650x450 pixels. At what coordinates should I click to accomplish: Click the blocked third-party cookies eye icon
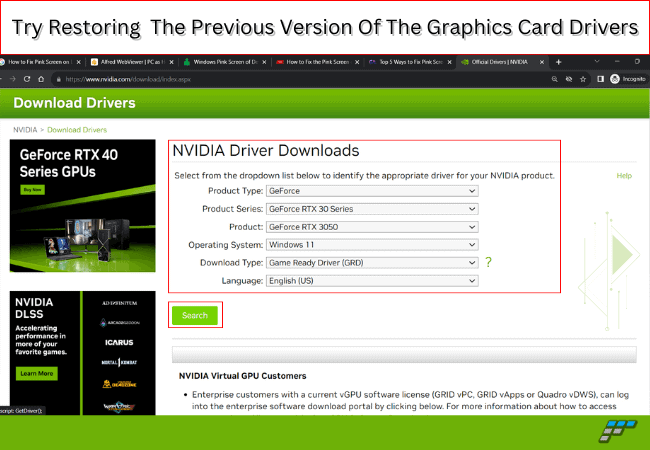[x=569, y=79]
